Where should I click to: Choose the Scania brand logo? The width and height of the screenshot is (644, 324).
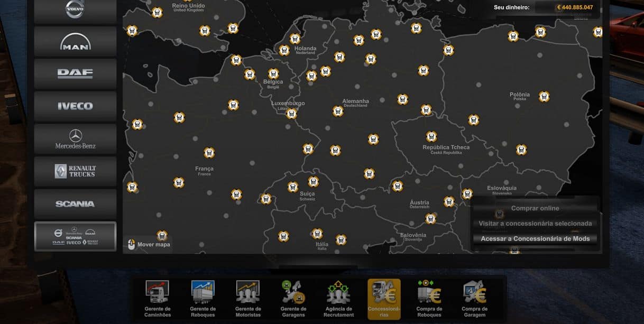click(x=75, y=204)
